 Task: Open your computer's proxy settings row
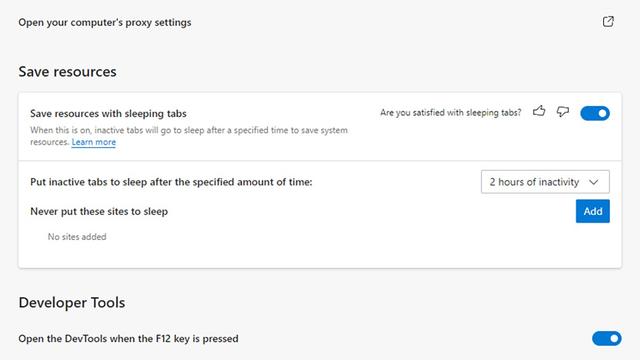[316, 22]
